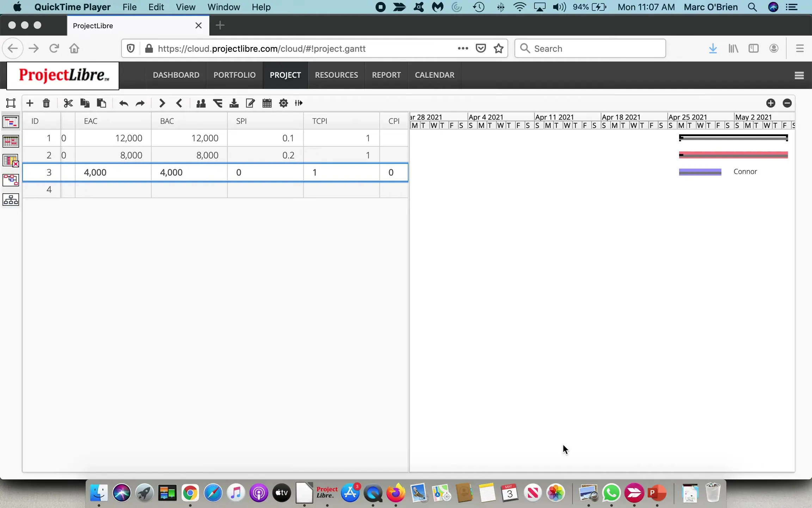This screenshot has height=508, width=812.
Task: Switch to the REPORT tab
Action: coord(386,75)
